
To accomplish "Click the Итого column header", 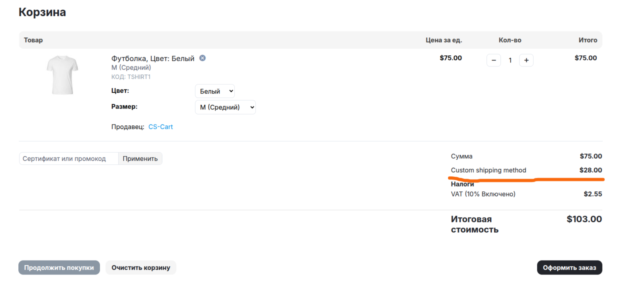I will pyautogui.click(x=588, y=40).
